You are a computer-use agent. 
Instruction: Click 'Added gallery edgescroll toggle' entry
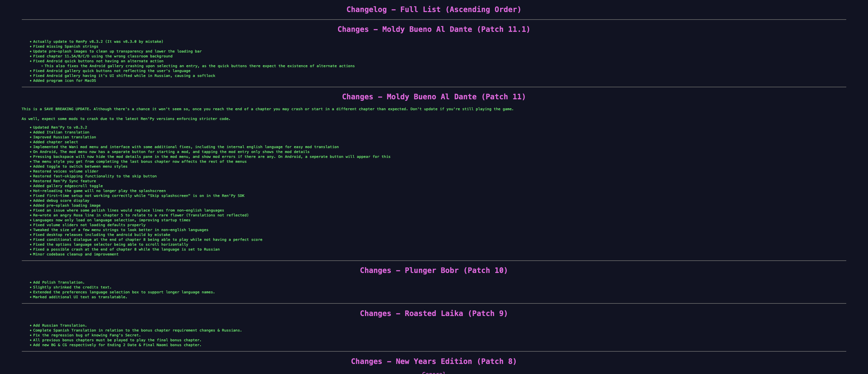(68, 186)
